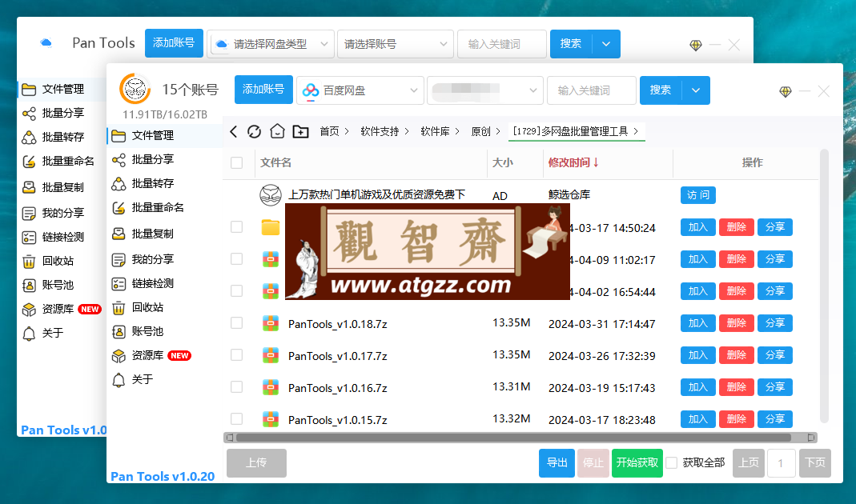This screenshot has width=856, height=504.
Task: Check the box for PanTools_v1.0.15.7z
Action: 236,419
